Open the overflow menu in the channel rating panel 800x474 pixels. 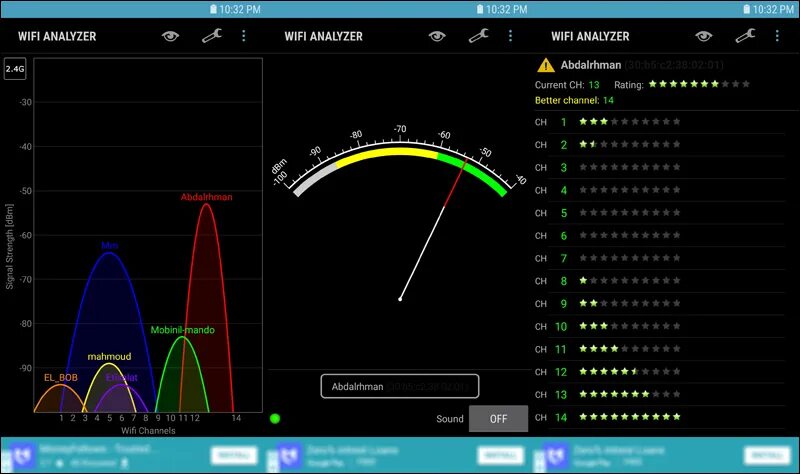(777, 36)
